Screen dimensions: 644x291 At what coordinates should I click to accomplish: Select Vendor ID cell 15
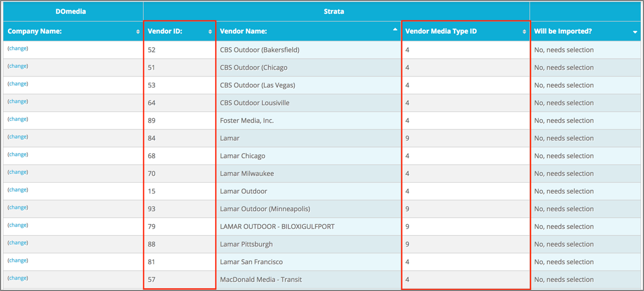(x=180, y=192)
